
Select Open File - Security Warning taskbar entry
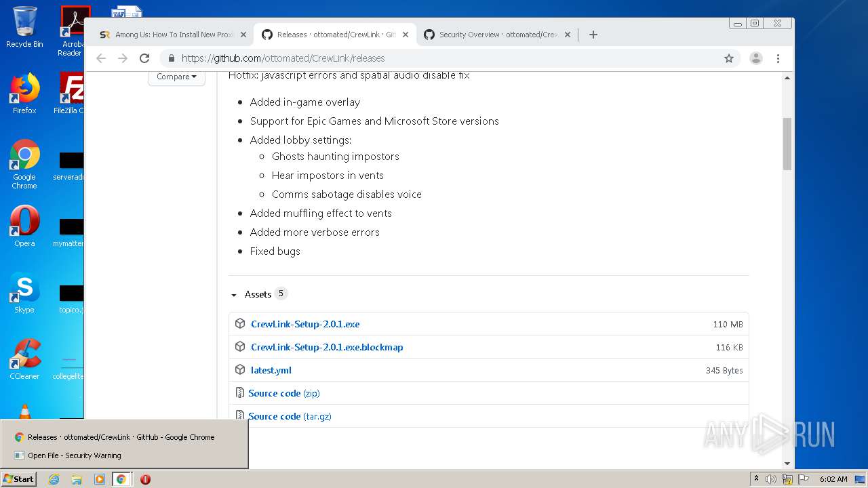click(x=124, y=455)
